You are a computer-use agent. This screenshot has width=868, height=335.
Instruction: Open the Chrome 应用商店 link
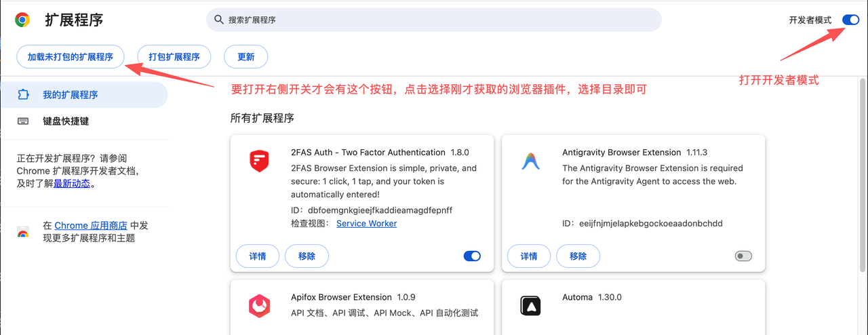tap(91, 226)
